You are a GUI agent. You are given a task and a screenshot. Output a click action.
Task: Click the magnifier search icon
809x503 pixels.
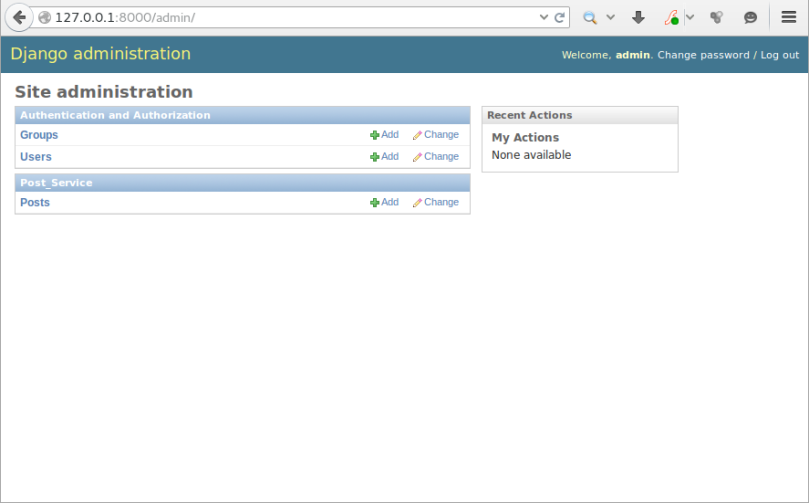(x=590, y=18)
